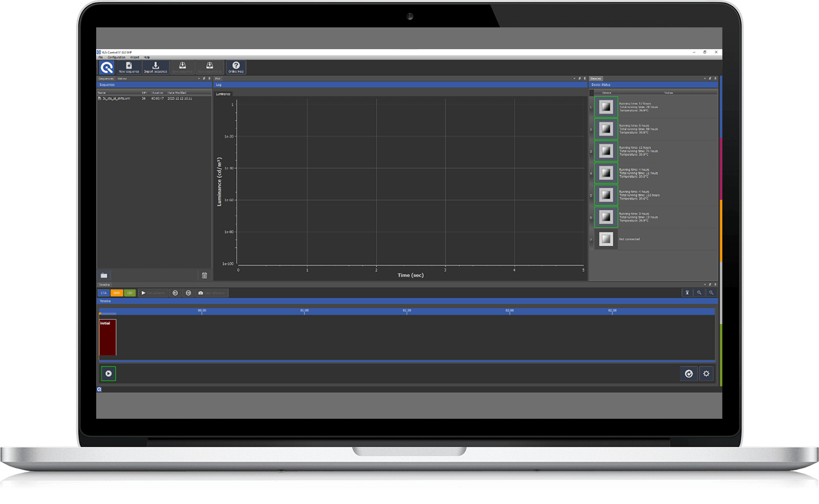
Task: Select device 1 thumbnail
Action: [x=606, y=107]
